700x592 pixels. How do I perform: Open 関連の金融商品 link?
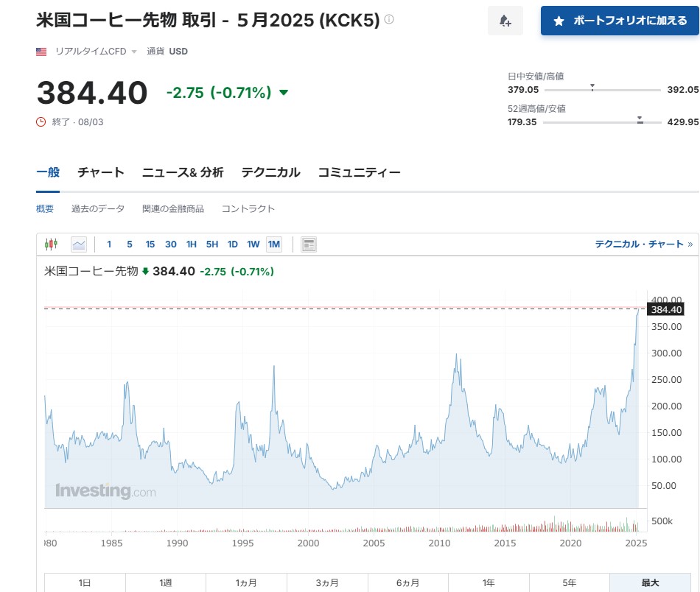173,208
